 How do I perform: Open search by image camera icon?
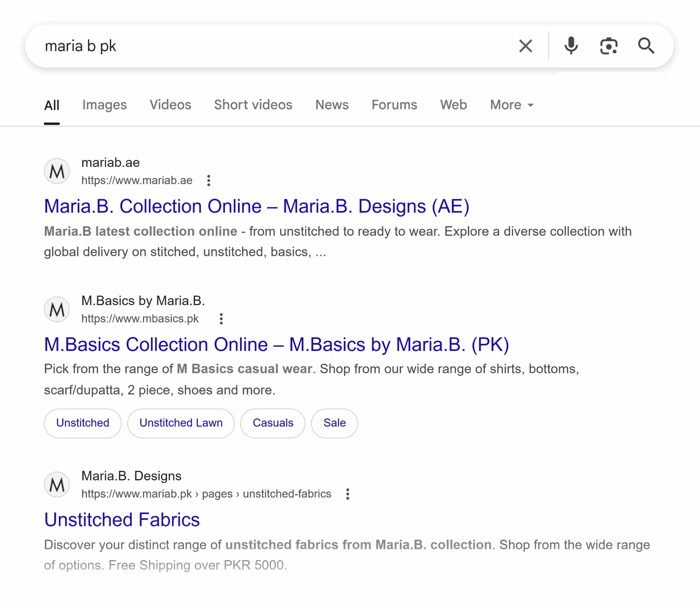click(609, 46)
